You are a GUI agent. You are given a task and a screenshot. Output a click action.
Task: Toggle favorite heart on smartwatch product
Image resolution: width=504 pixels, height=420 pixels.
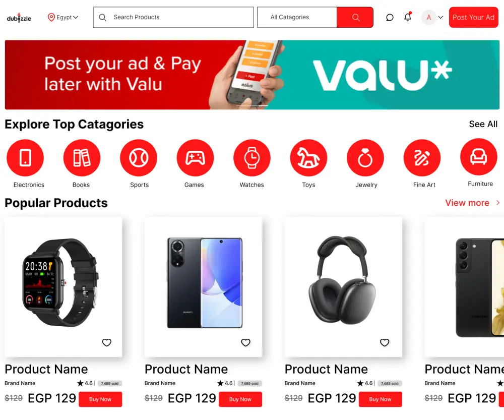click(107, 342)
